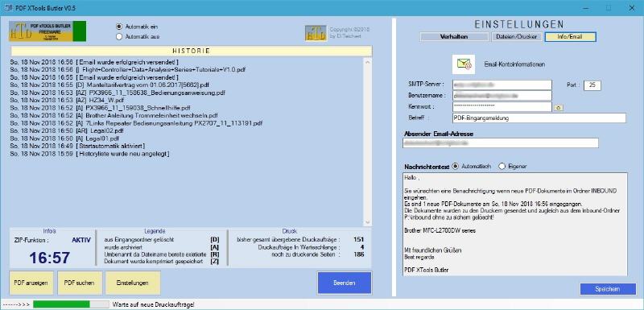Reveal password with the button beside Kennwort
The height and width of the screenshot is (310, 644).
click(x=558, y=108)
